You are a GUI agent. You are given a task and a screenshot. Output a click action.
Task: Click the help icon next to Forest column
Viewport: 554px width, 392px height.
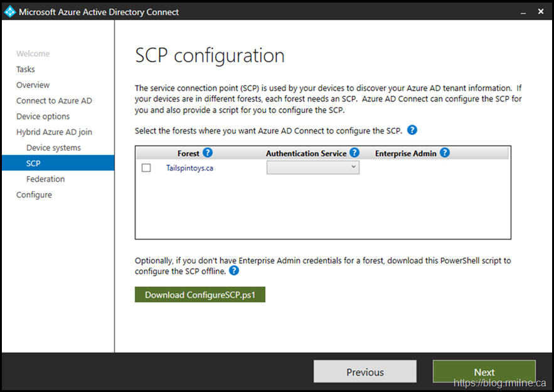point(208,153)
